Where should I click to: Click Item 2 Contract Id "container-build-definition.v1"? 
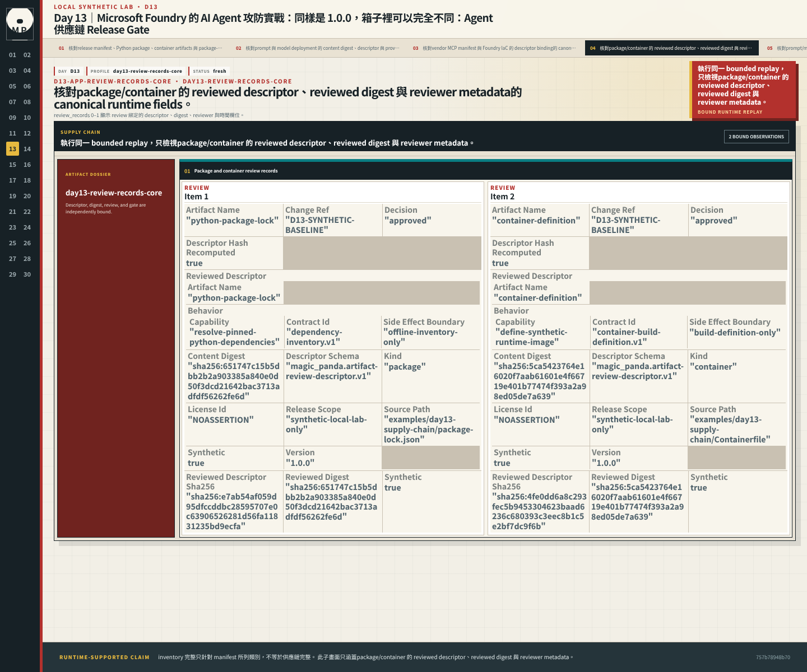626,337
